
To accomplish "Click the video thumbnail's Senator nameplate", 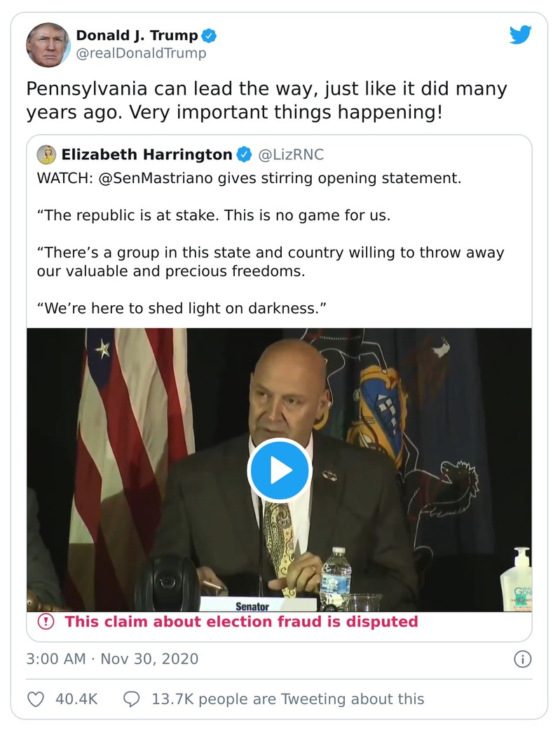I will [x=253, y=605].
